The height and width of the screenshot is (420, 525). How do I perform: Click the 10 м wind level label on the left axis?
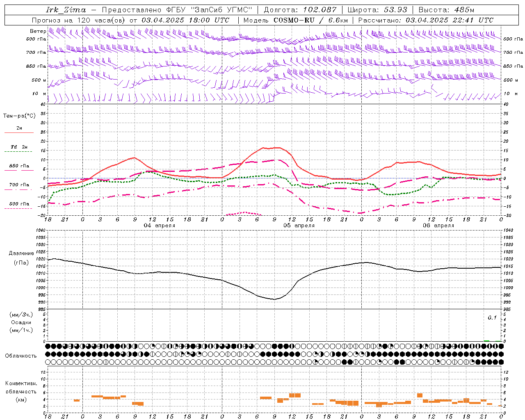39,94
